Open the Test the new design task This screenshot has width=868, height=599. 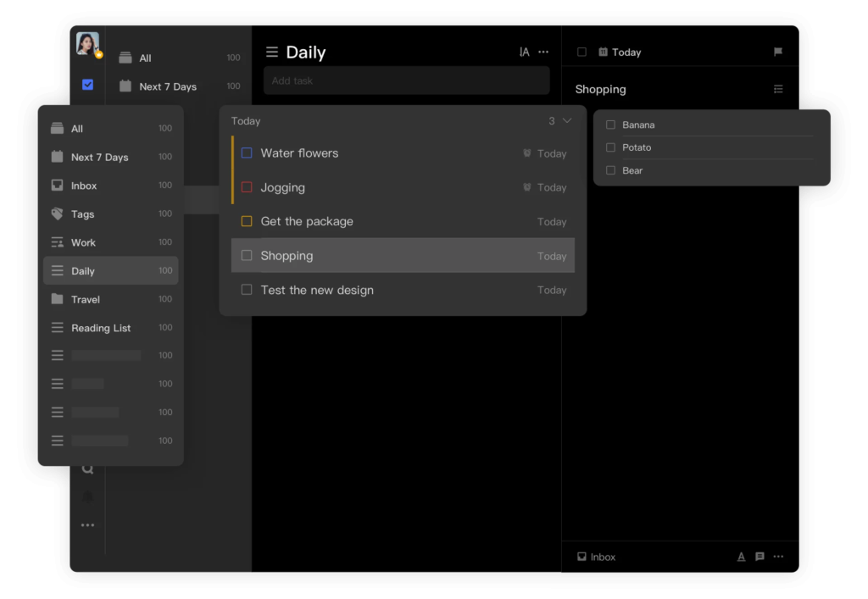[x=317, y=290]
